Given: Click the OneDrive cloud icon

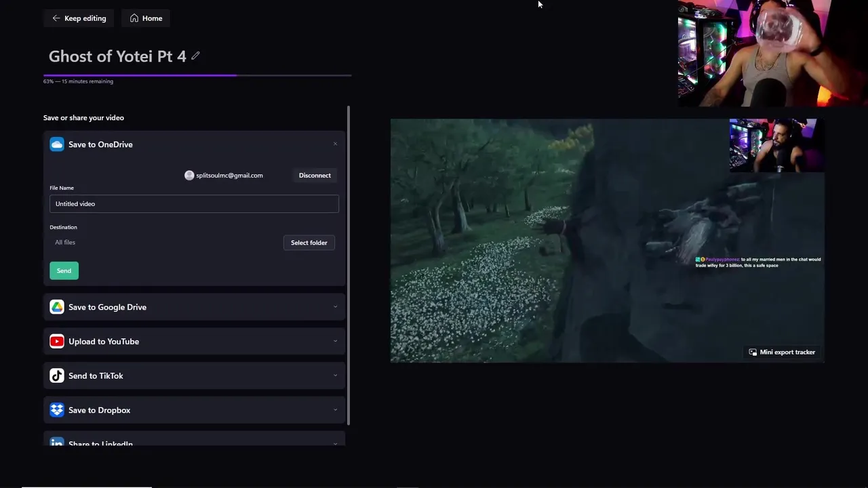Looking at the screenshot, I should pos(57,144).
